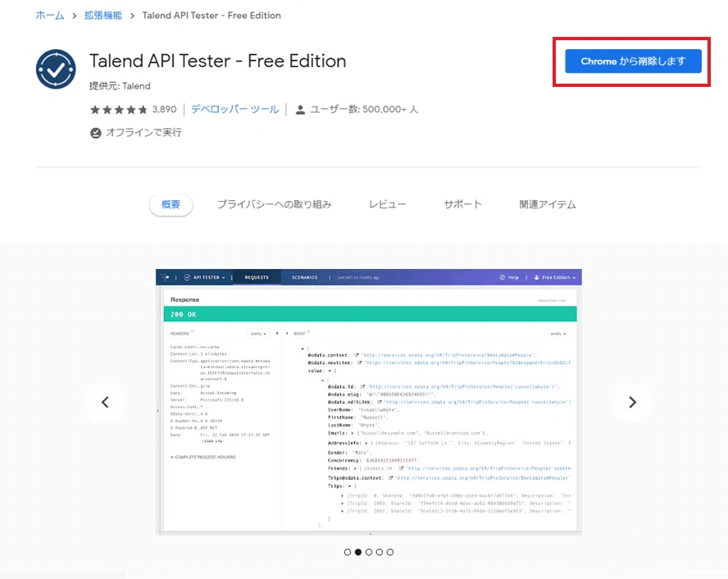Switch to the レビュー tab
The image size is (728, 579).
coord(387,204)
